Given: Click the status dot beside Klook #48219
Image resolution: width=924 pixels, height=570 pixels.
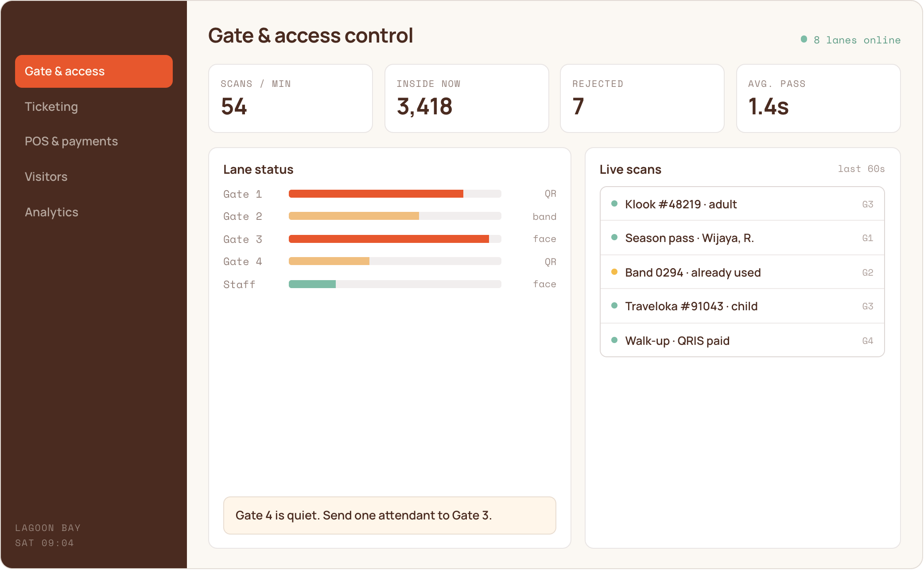Looking at the screenshot, I should coord(614,203).
